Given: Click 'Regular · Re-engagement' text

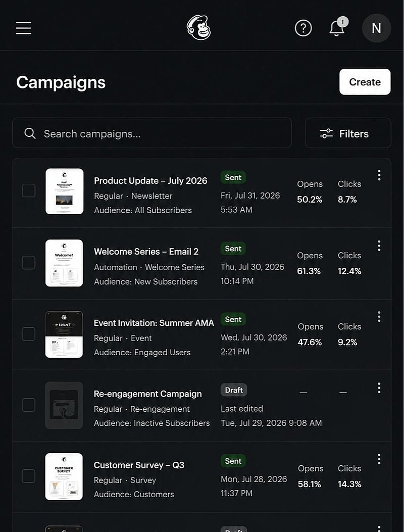Looking at the screenshot, I should (x=142, y=409).
